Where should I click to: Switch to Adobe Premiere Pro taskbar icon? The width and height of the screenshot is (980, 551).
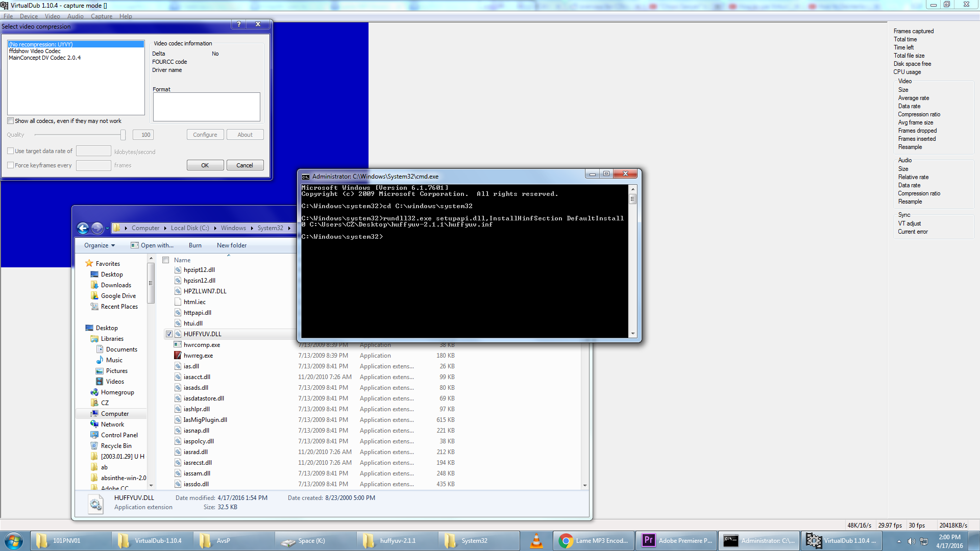point(648,541)
